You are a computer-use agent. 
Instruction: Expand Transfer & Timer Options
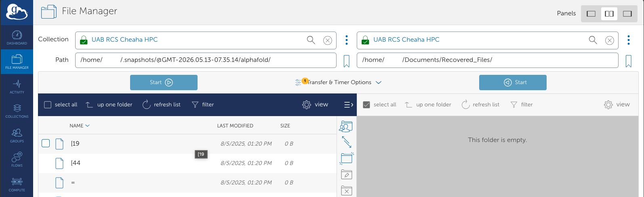click(x=339, y=82)
